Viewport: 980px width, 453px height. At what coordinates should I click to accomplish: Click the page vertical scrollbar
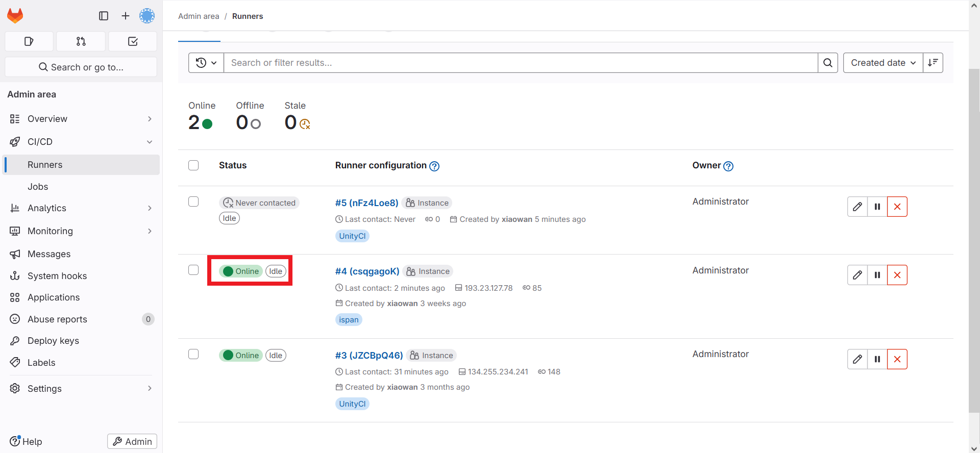974,240
